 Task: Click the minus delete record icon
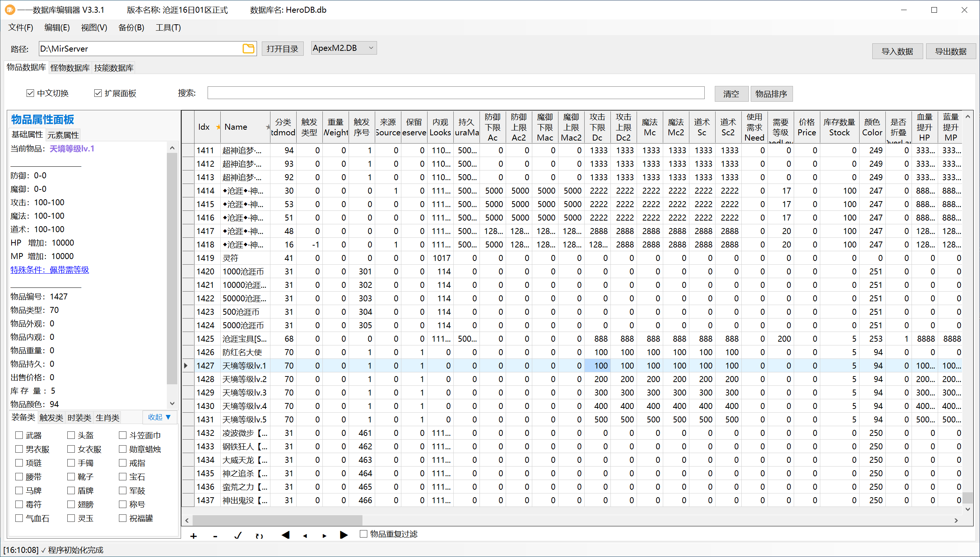[215, 536]
